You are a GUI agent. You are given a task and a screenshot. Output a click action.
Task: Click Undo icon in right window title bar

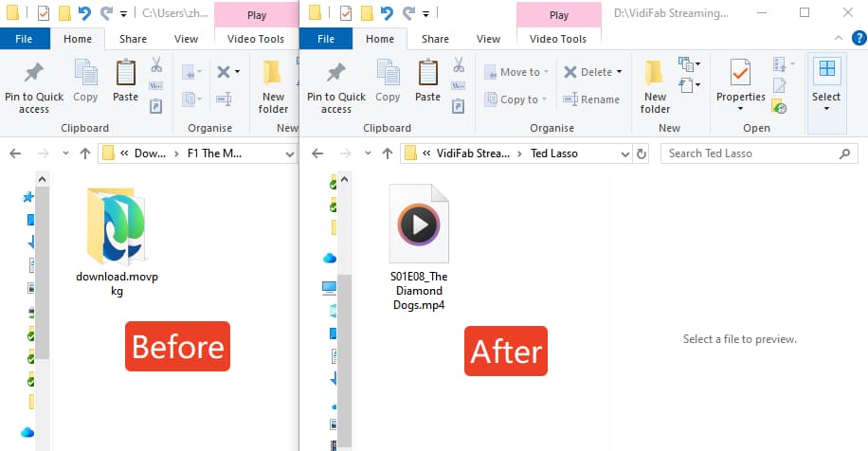(387, 12)
